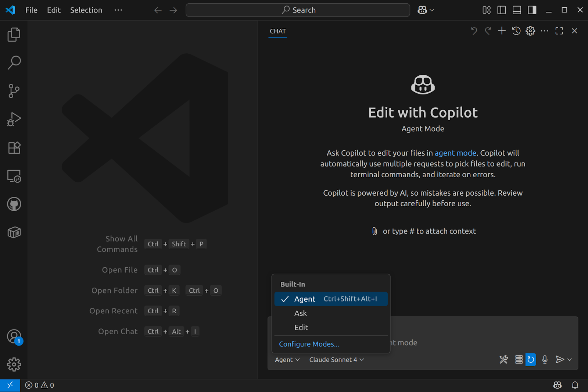Open the Customize Layout control

(487, 10)
